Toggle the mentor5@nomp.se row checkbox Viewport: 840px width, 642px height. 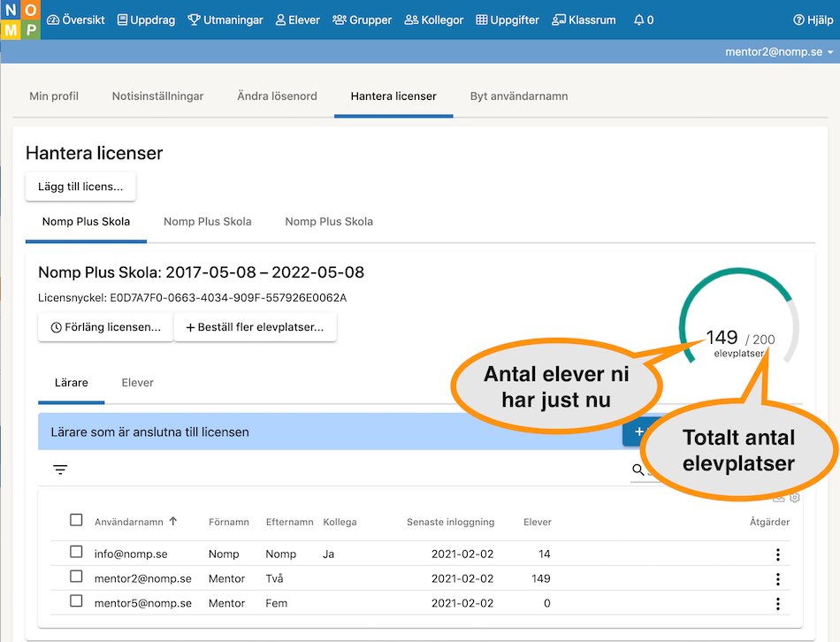pos(76,601)
